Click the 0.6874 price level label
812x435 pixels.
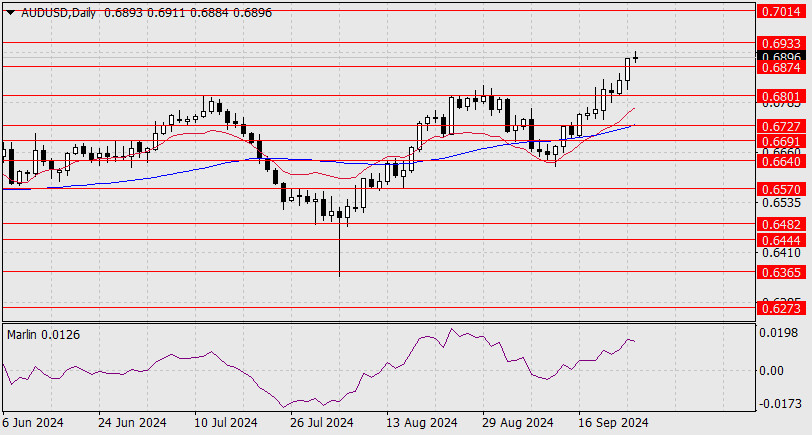click(x=782, y=67)
